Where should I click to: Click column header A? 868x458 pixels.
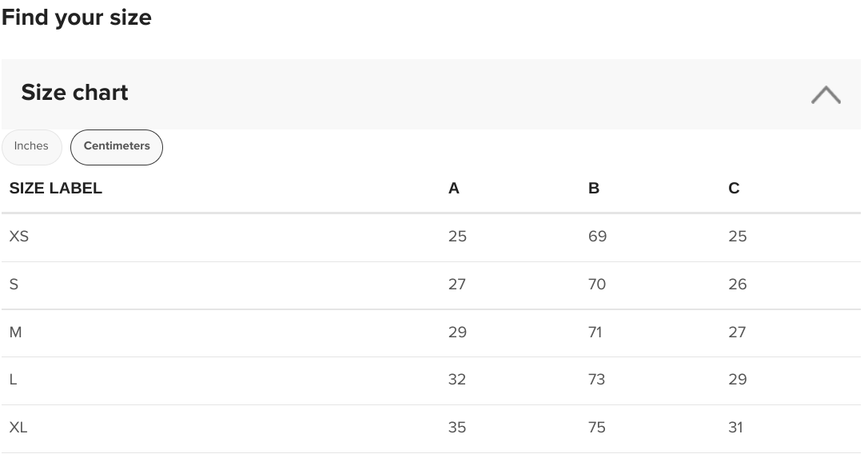pyautogui.click(x=453, y=189)
